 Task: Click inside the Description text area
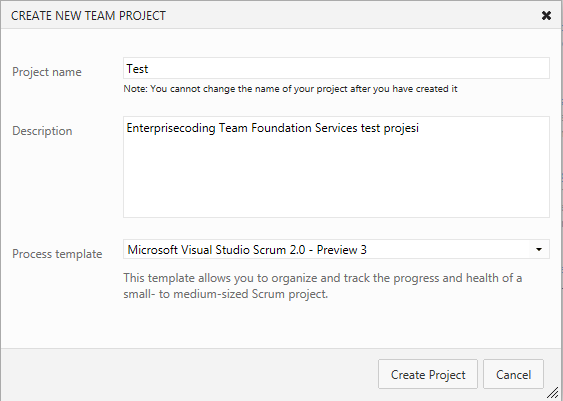(336, 167)
